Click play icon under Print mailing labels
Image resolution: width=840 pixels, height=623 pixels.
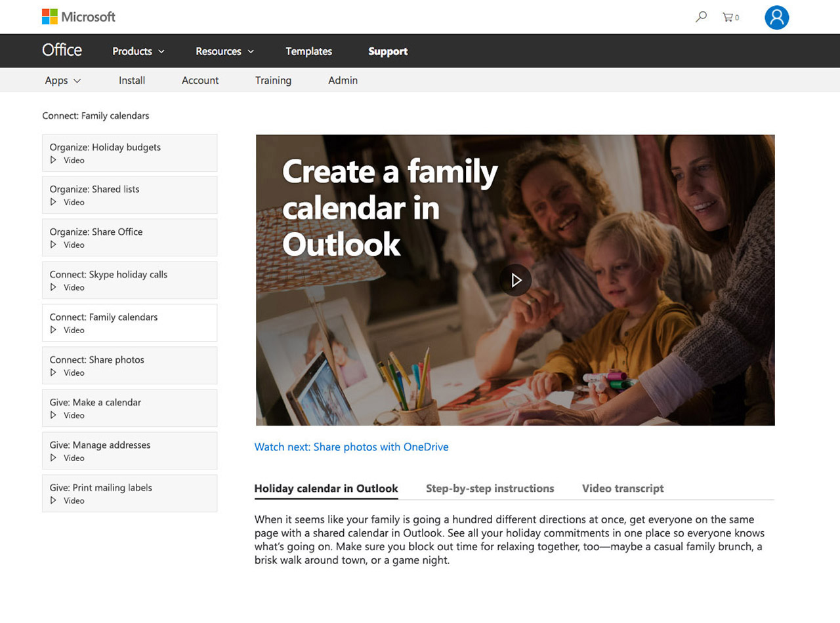(54, 500)
